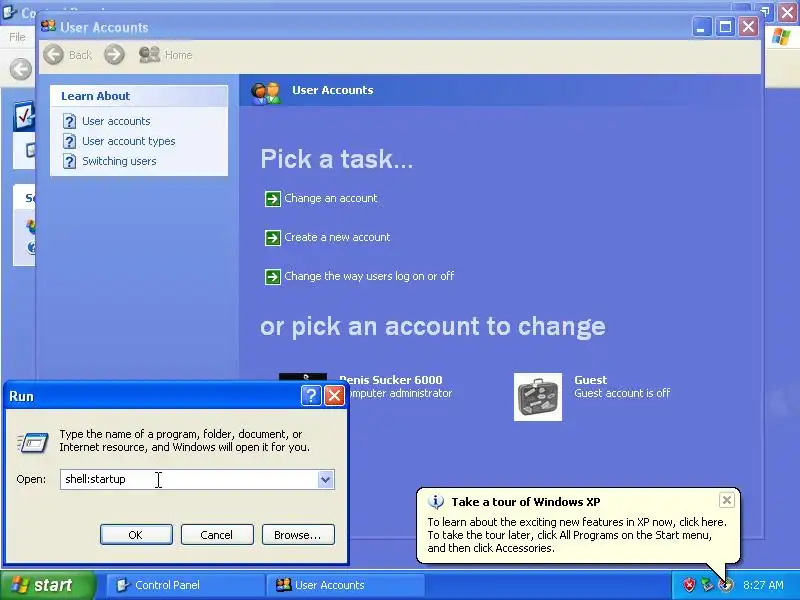
Task: Open the 'User accounts' help topic
Action: pyautogui.click(x=116, y=121)
